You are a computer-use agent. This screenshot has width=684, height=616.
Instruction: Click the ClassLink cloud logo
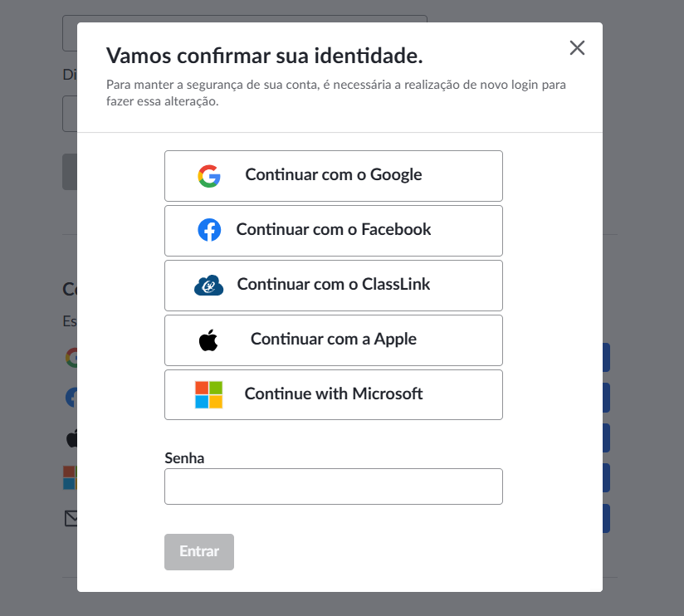point(208,286)
